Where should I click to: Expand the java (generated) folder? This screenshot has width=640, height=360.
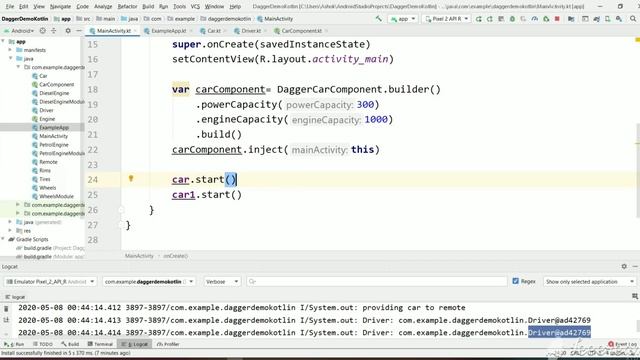point(11,222)
